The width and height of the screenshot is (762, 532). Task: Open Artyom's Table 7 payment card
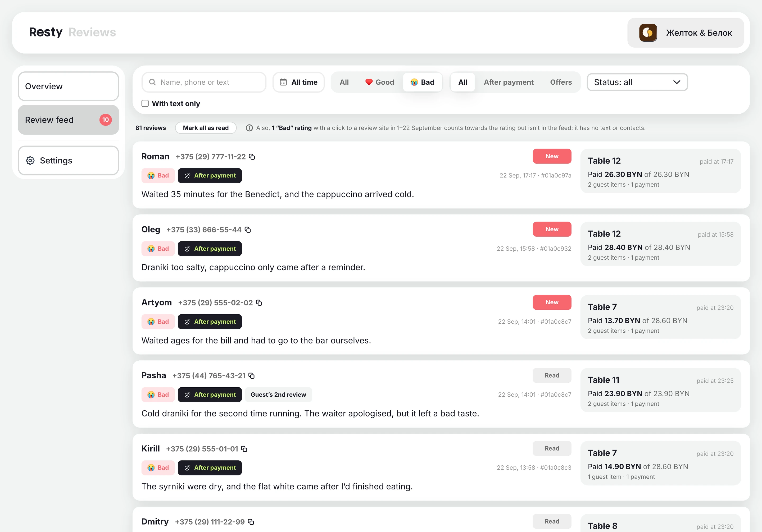[660, 317]
